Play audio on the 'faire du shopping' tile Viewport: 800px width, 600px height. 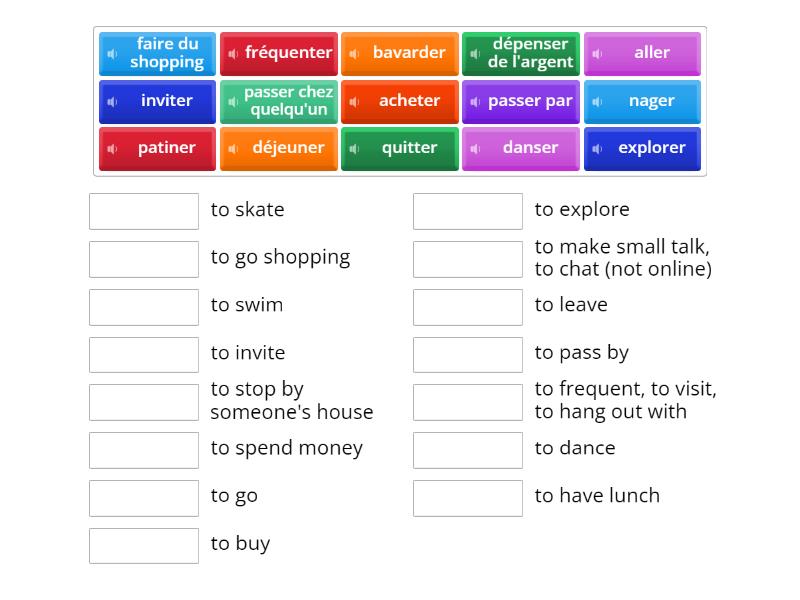coord(112,54)
